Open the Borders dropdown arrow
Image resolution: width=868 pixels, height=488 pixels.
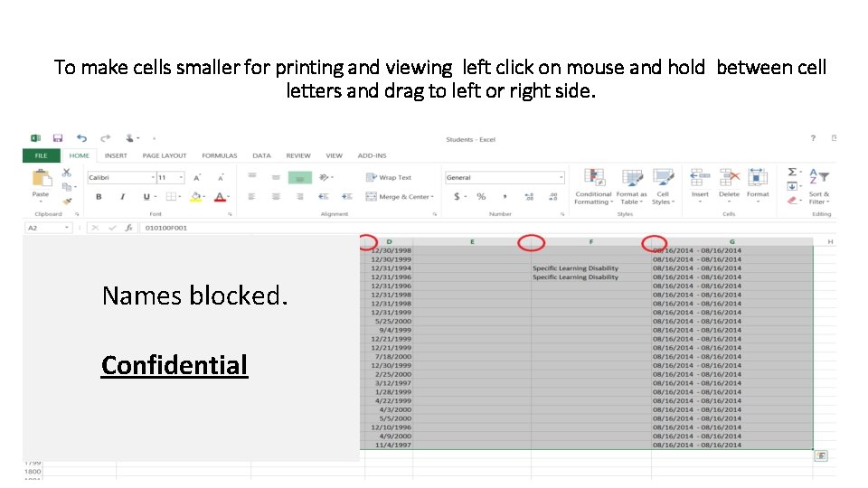179,196
